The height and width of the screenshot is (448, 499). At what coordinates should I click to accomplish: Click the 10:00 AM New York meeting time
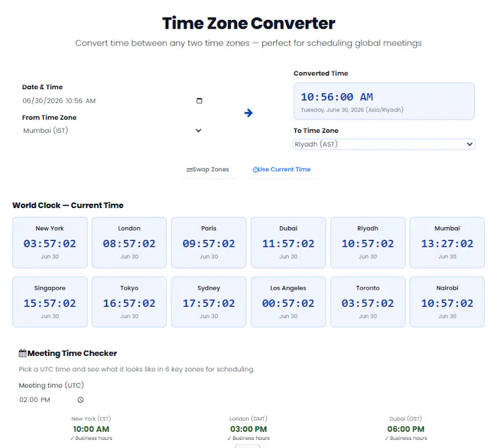coord(91,429)
